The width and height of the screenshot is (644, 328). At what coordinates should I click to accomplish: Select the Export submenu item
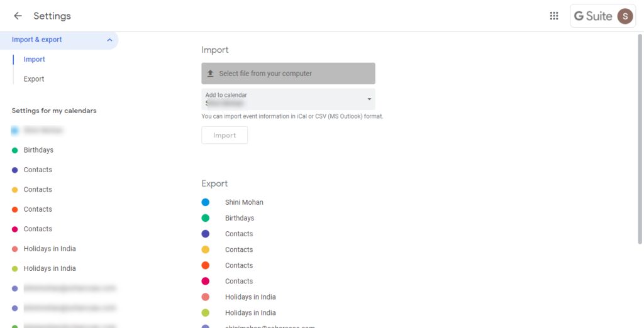pyautogui.click(x=34, y=79)
